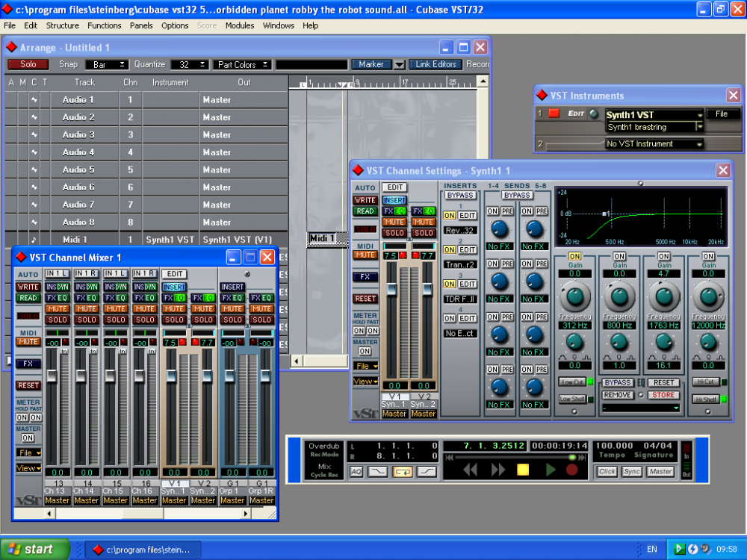Image resolution: width=747 pixels, height=560 pixels.
Task: Click the red Record button in transport
Action: (572, 470)
